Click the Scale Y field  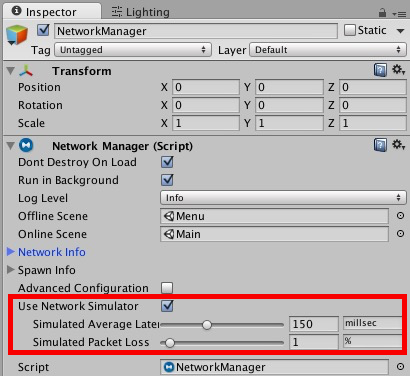click(289, 123)
